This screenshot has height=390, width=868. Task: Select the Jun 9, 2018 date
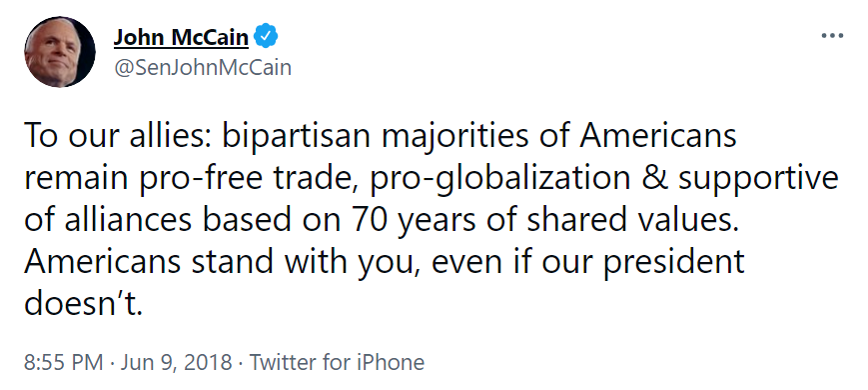coord(176,362)
